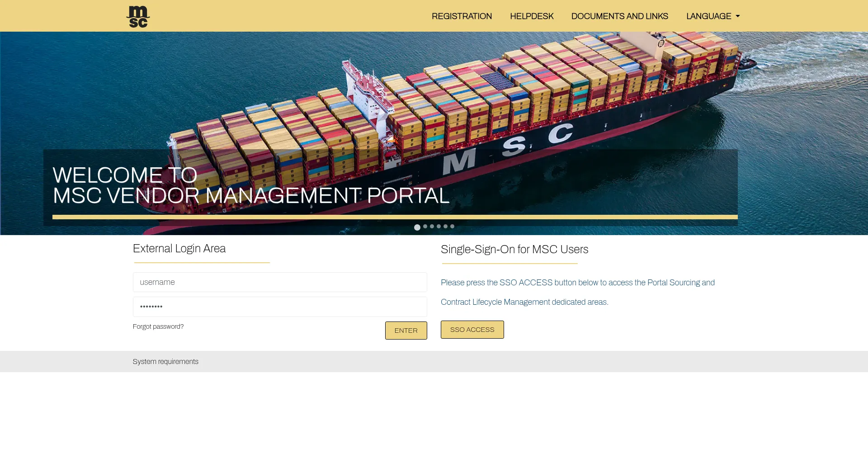Open the System requirements link
Screen dimensions: 868x449
(x=165, y=362)
